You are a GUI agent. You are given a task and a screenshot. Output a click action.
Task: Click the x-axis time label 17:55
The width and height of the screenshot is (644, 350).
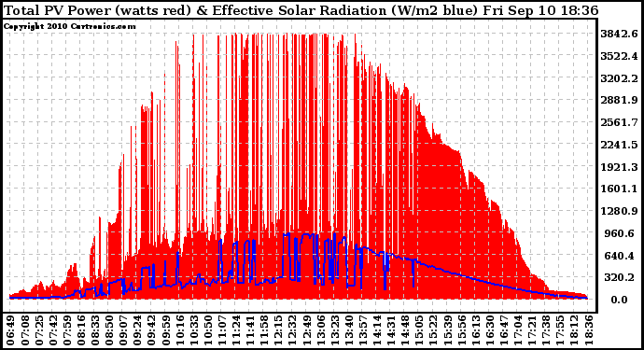(x=560, y=330)
